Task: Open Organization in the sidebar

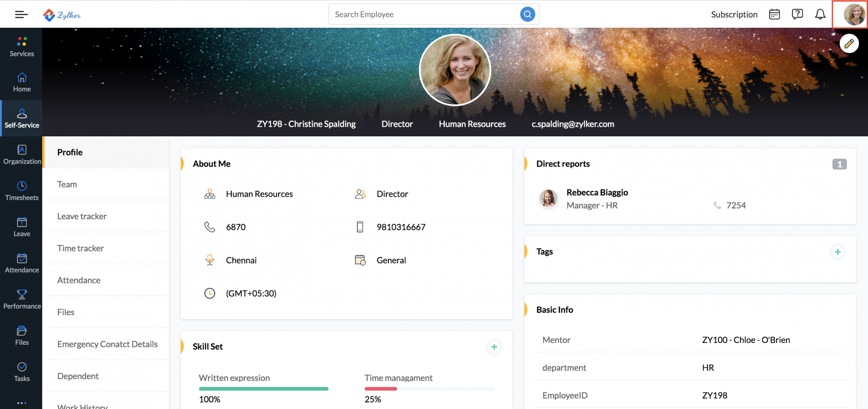Action: [x=22, y=155]
